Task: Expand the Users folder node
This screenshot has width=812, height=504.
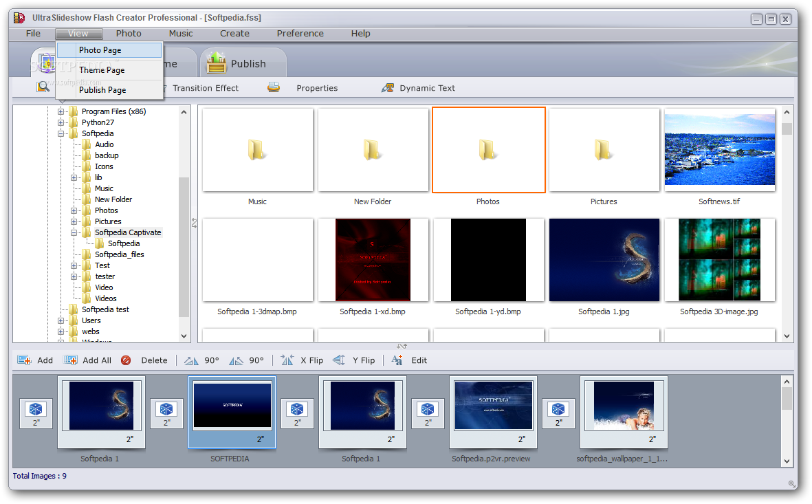Action: pyautogui.click(x=61, y=320)
